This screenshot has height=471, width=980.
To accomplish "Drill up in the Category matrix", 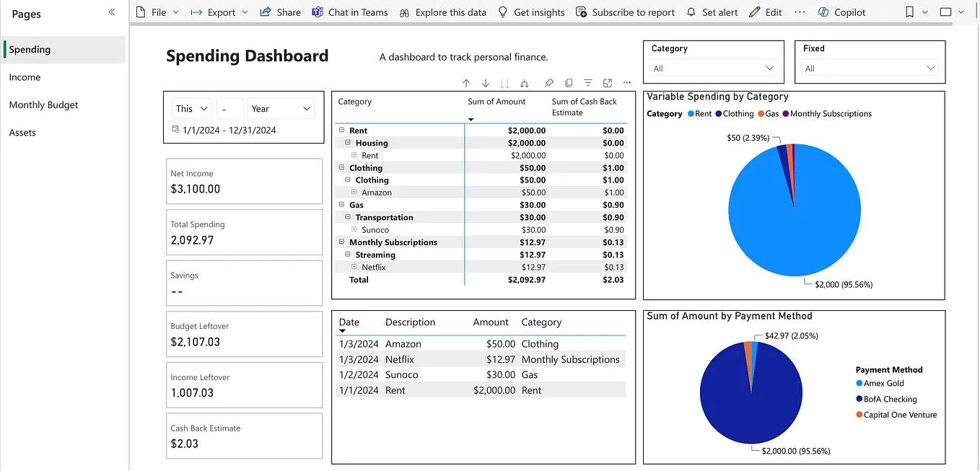I will (x=466, y=83).
